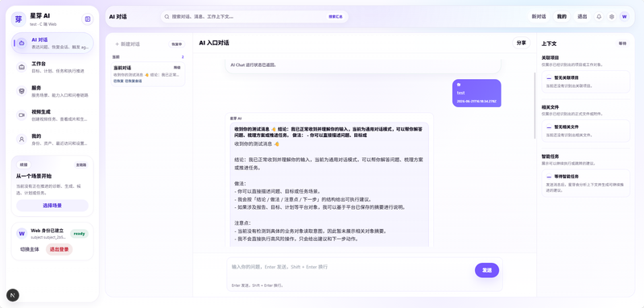This screenshot has width=644, height=308.
Task: Share the conversation with the 分享 button
Action: click(x=521, y=43)
